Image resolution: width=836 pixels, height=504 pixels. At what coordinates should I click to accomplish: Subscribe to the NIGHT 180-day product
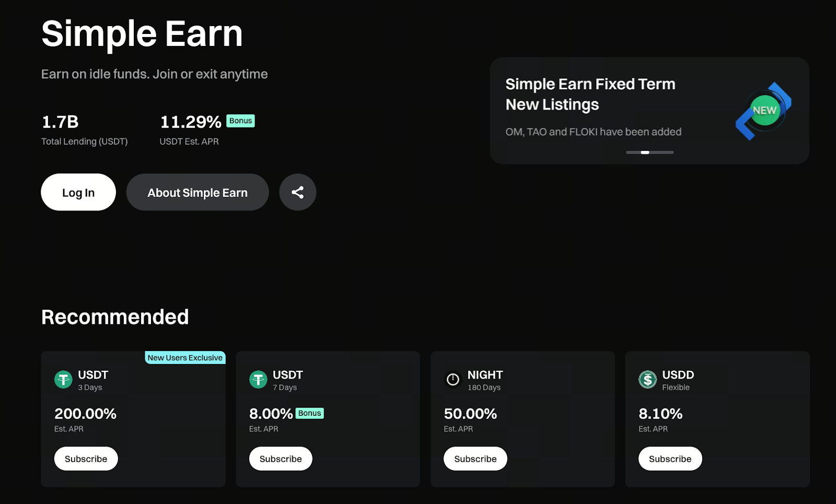coord(475,459)
